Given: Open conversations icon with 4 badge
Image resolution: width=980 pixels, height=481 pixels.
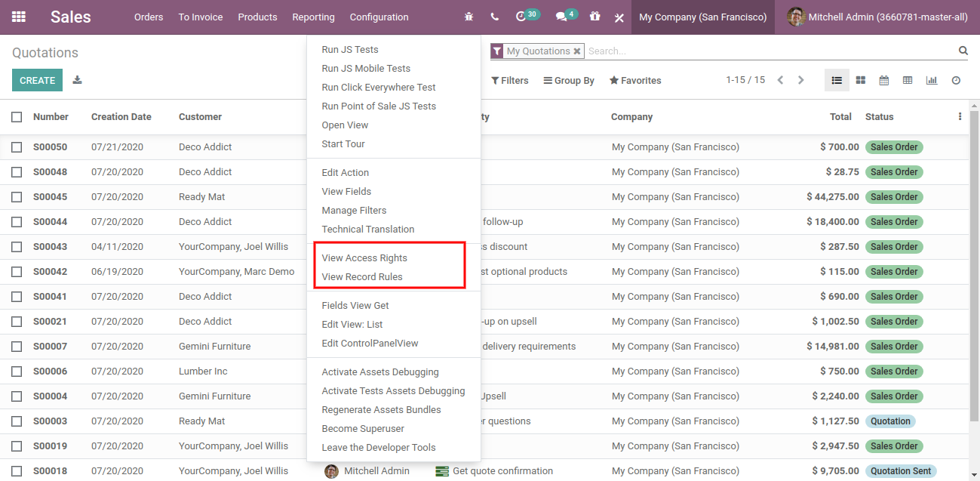Looking at the screenshot, I should [x=567, y=16].
